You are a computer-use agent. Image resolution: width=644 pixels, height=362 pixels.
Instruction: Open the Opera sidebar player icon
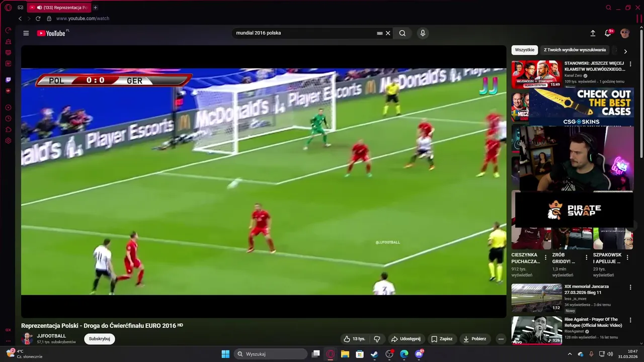coord(8,108)
